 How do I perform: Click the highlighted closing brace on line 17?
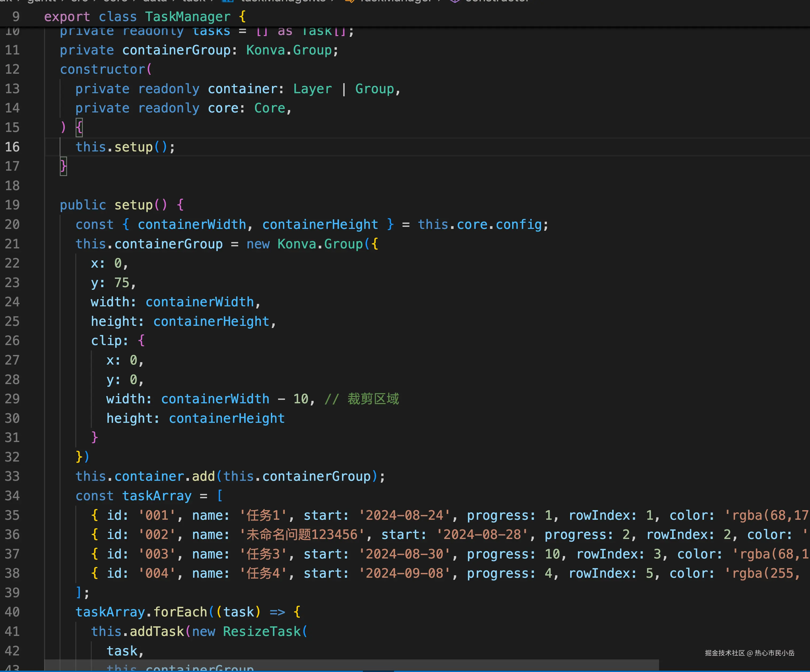tap(63, 166)
